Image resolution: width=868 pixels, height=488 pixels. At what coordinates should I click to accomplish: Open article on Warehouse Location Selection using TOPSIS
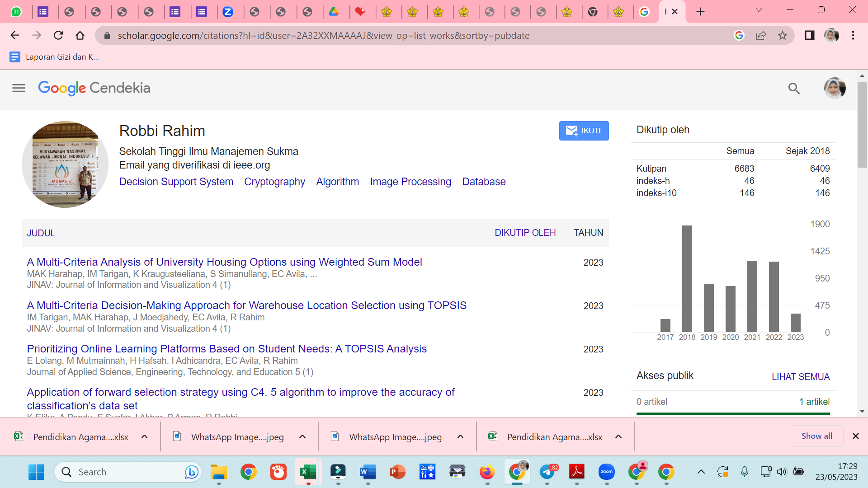247,305
